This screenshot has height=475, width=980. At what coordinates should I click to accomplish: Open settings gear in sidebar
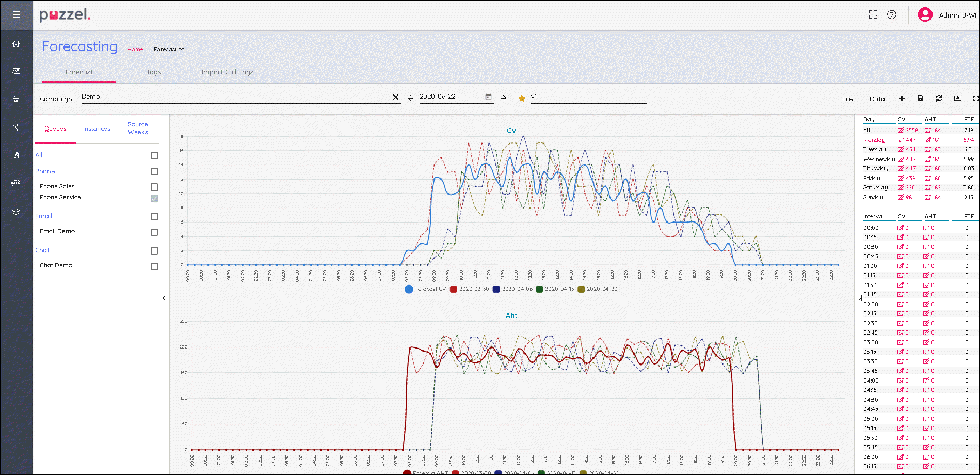(x=16, y=211)
